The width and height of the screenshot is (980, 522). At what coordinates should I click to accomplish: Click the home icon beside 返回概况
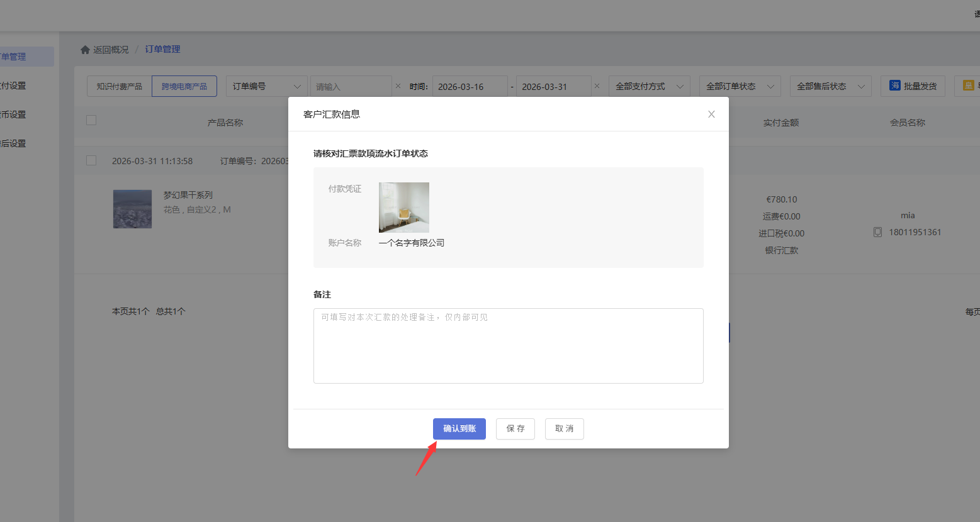pos(85,50)
